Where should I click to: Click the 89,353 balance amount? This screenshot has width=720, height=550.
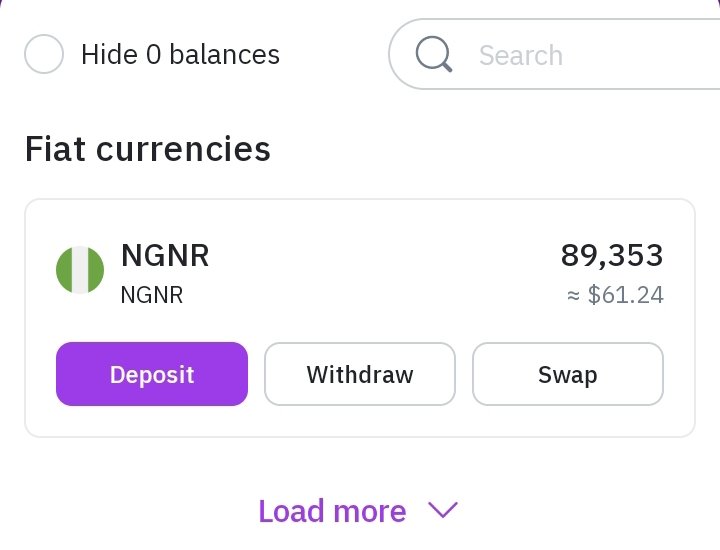[x=612, y=255]
